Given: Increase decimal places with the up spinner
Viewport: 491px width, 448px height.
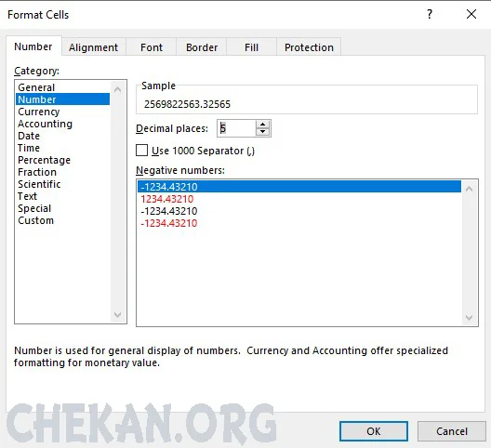Looking at the screenshot, I should pyautogui.click(x=263, y=125).
